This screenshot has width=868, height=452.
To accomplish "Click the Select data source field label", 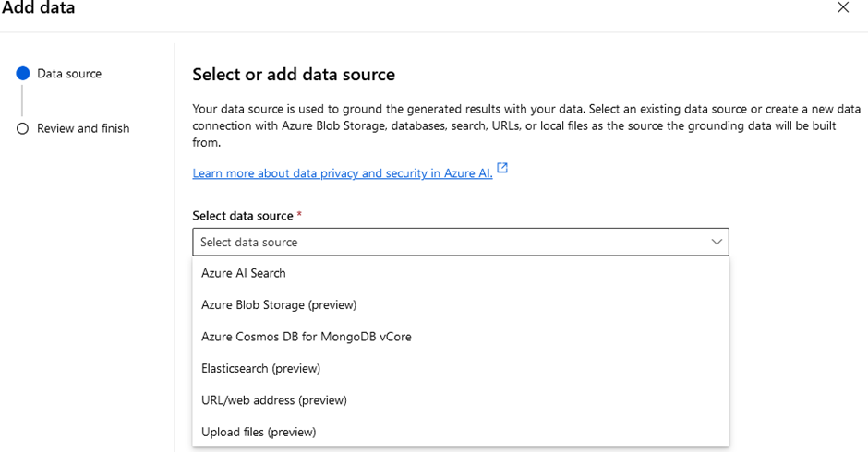I will [x=242, y=216].
